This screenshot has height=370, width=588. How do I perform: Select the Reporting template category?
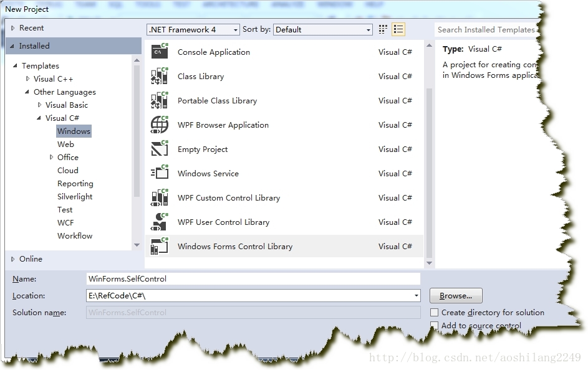[75, 184]
